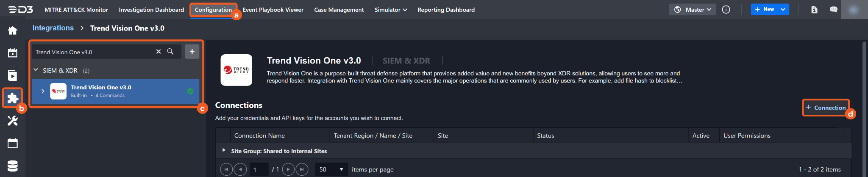The width and height of the screenshot is (868, 177).
Task: Switch to the Configuration tab
Action: [213, 10]
